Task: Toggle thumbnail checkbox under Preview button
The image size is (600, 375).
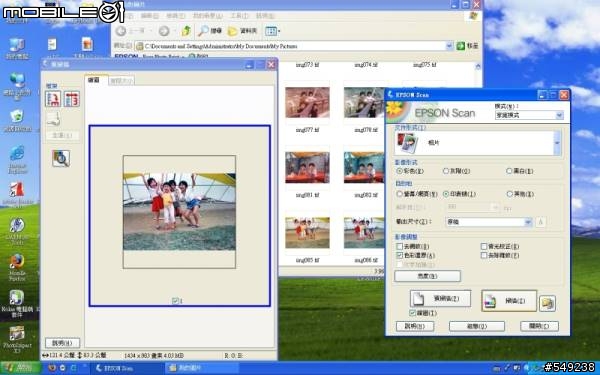Action: 412,313
